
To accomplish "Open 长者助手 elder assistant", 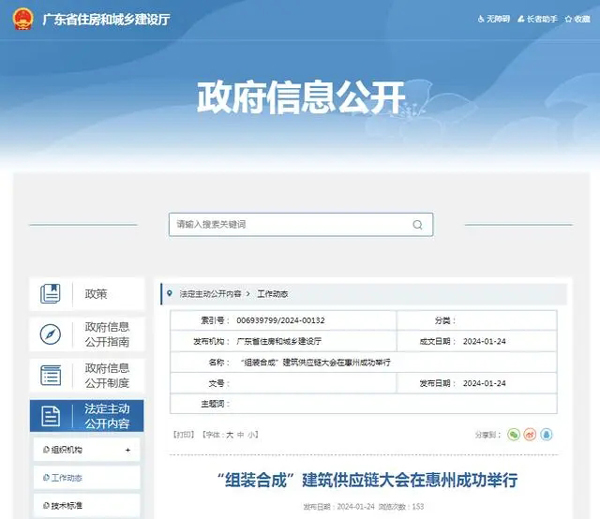I will (x=537, y=19).
